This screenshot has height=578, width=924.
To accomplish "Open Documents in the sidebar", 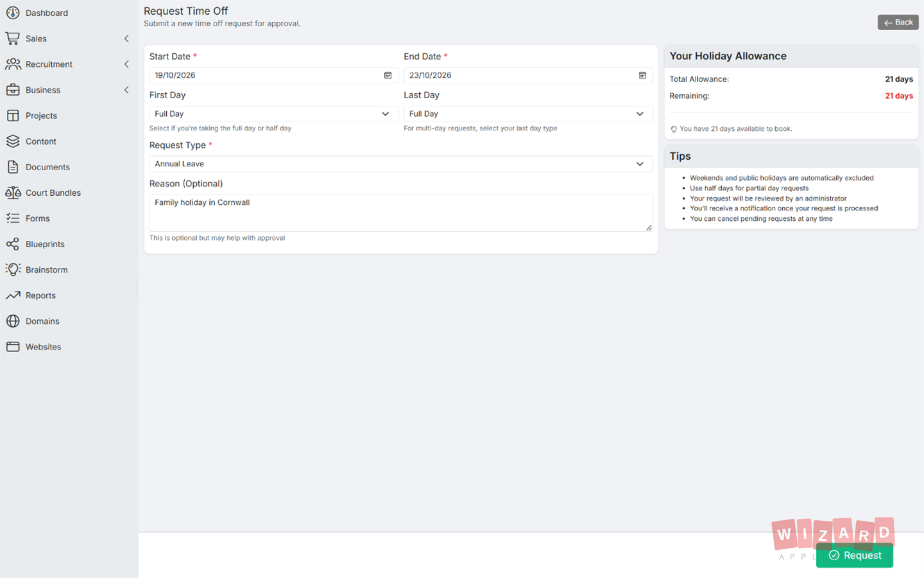I will tap(69, 167).
